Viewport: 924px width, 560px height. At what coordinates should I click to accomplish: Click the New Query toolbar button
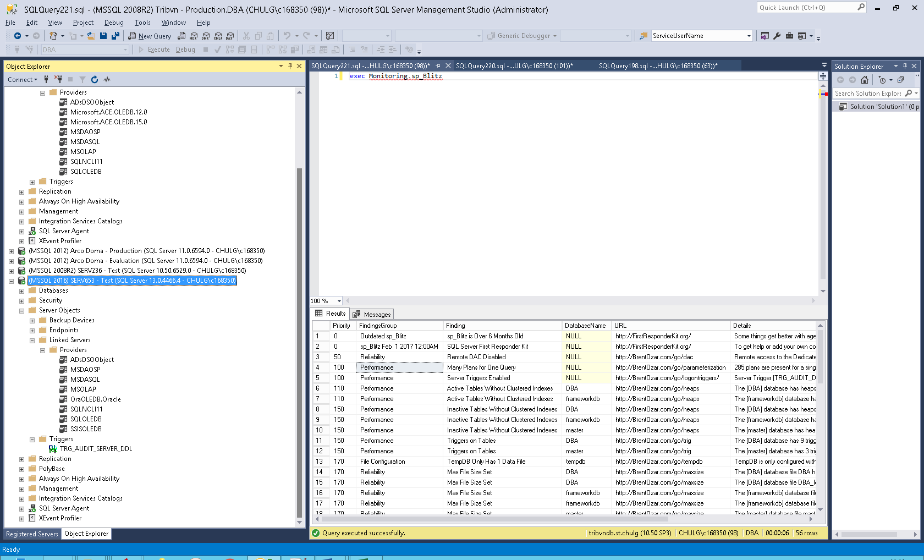tap(150, 36)
